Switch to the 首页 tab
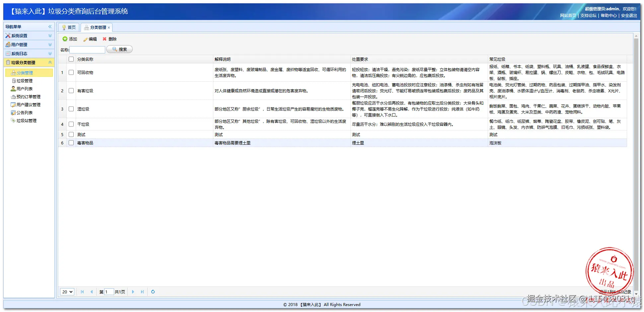Image resolution: width=644 pixels, height=312 pixels. point(69,28)
